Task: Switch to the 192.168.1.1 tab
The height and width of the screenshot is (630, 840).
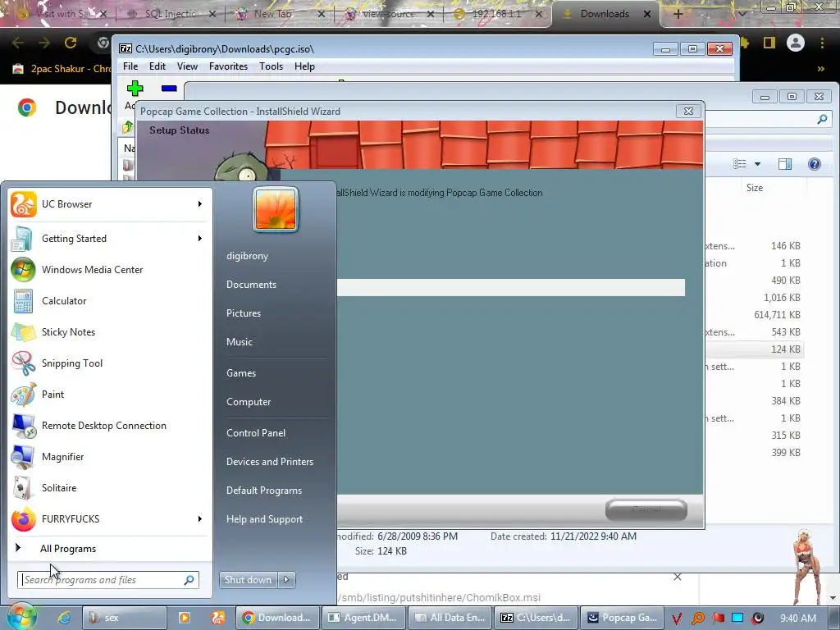Action: coord(496,14)
